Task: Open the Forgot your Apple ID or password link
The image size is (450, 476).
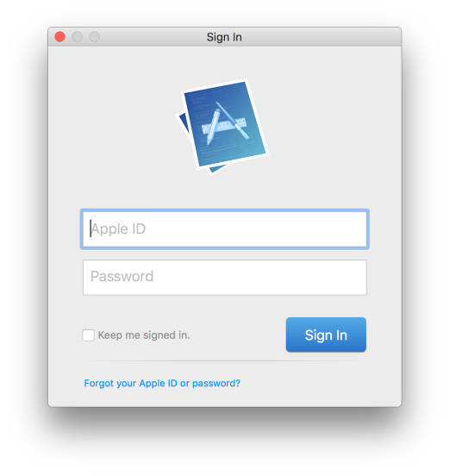Action: click(162, 383)
